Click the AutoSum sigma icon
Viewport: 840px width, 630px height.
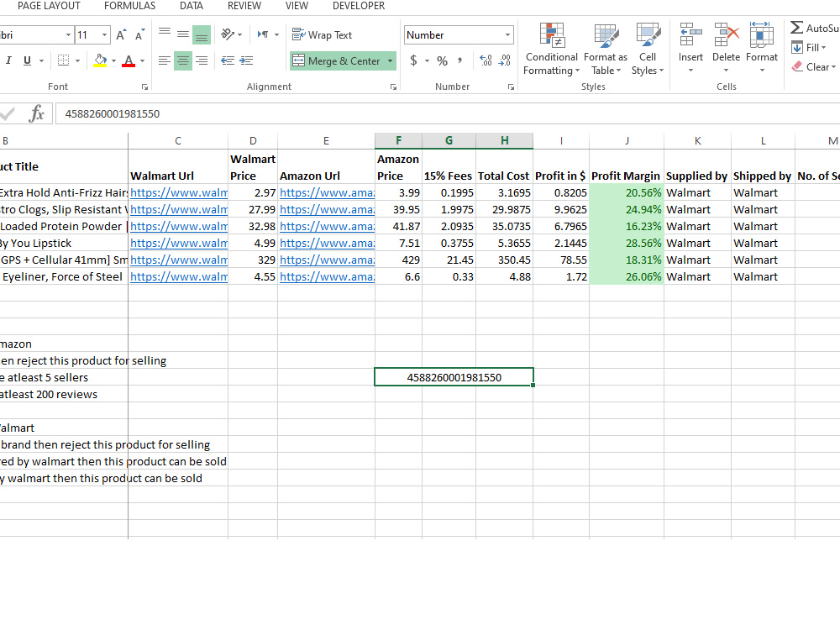[x=796, y=28]
